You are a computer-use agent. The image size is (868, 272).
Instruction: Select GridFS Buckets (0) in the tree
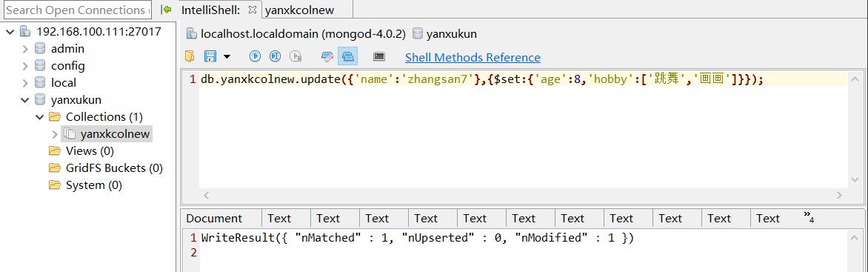coord(114,168)
